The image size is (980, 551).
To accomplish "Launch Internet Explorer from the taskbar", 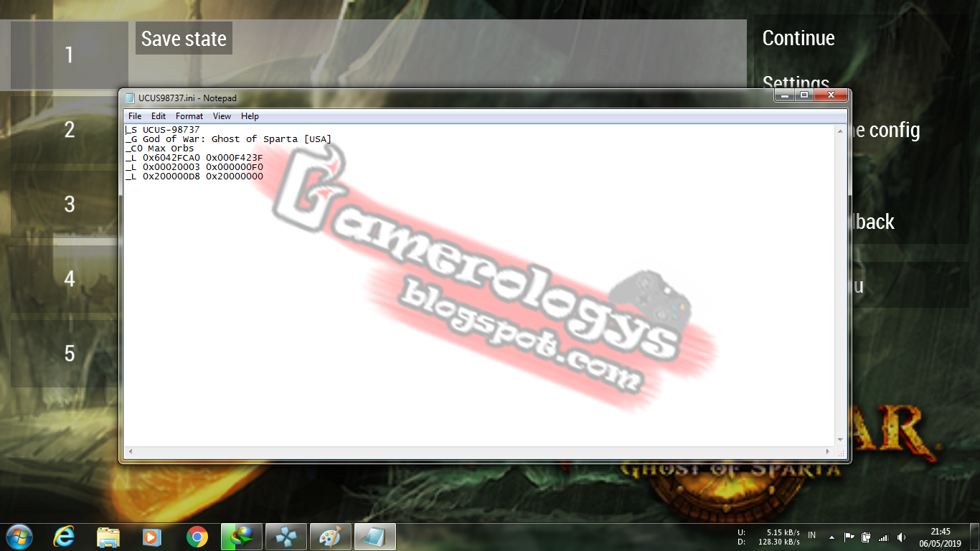I will coord(65,536).
